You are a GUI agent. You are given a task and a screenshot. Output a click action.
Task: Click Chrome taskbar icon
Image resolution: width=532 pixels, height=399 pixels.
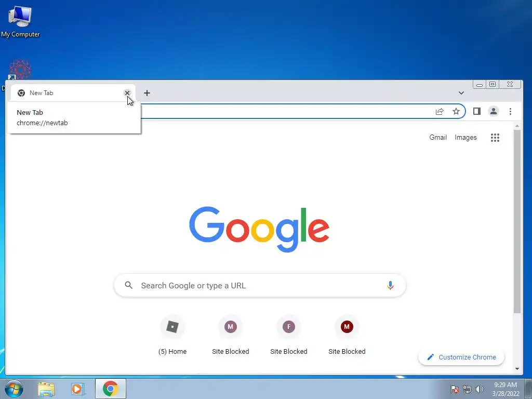110,389
